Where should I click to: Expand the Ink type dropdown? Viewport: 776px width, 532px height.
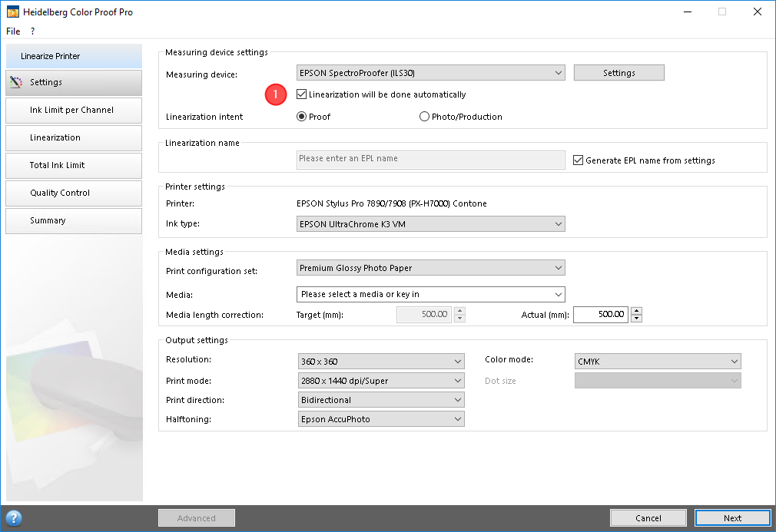pyautogui.click(x=430, y=224)
